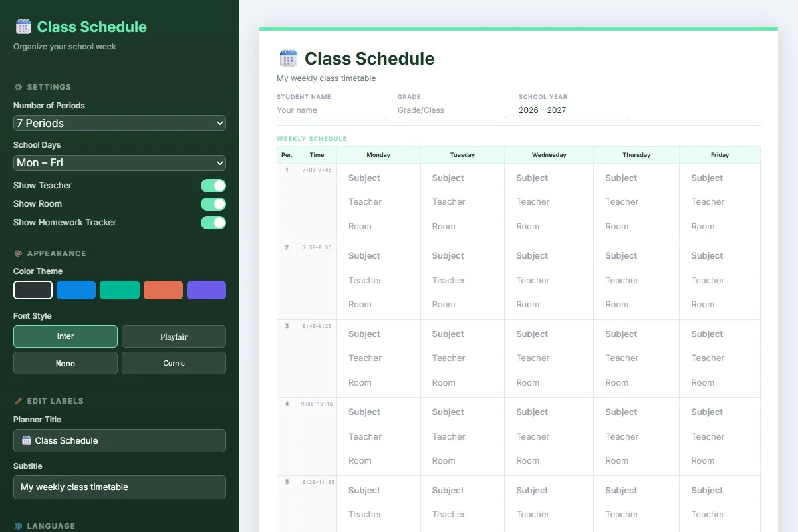This screenshot has width=798, height=532.
Task: Click Friday period 3 Room field
Action: 720,383
